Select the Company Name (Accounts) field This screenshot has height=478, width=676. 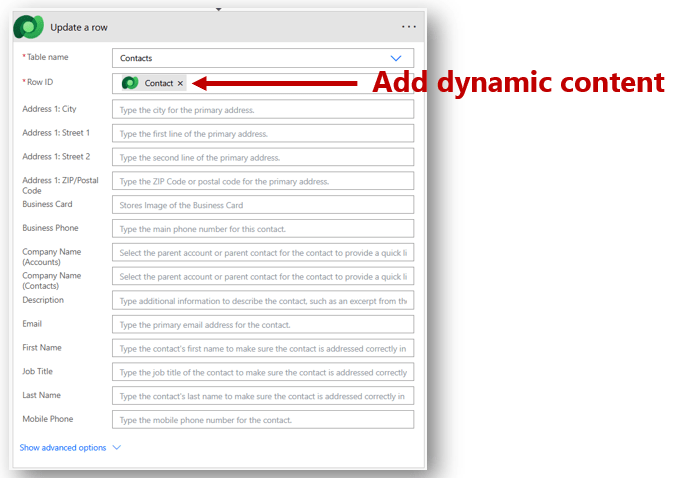pos(263,253)
